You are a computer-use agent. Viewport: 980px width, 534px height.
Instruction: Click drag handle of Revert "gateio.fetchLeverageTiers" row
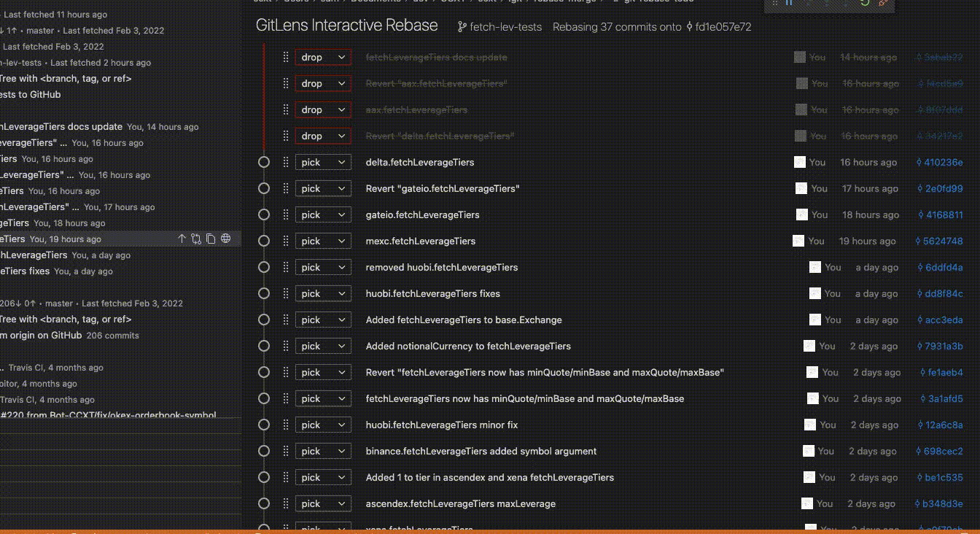[286, 188]
